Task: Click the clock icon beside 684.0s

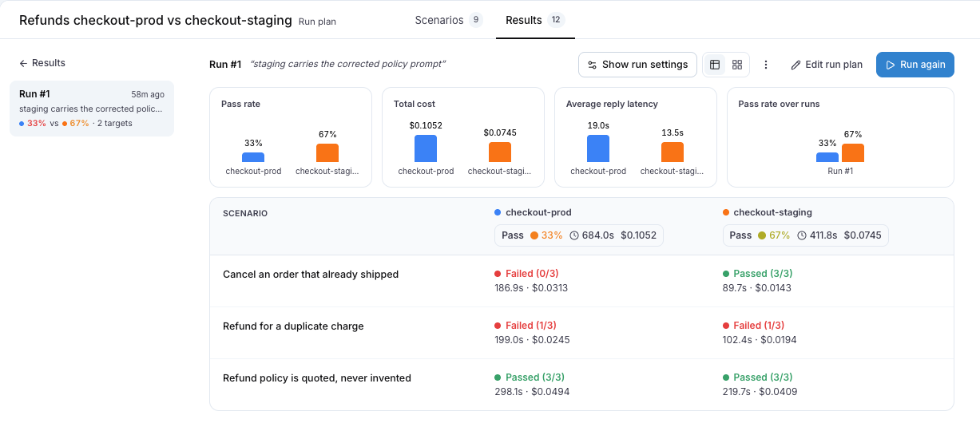Action: coord(573,235)
